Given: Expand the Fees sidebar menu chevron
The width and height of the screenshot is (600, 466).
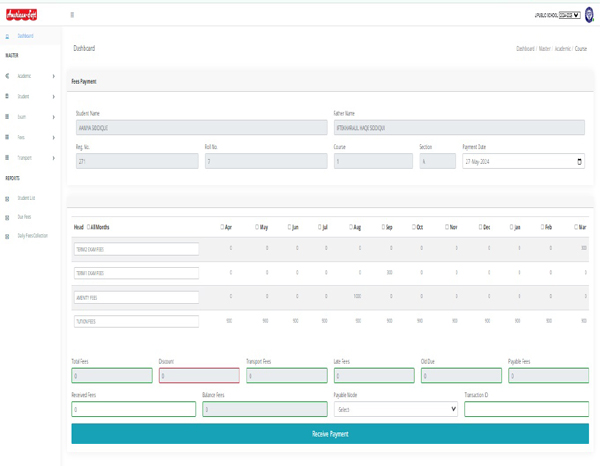Looking at the screenshot, I should pos(54,137).
